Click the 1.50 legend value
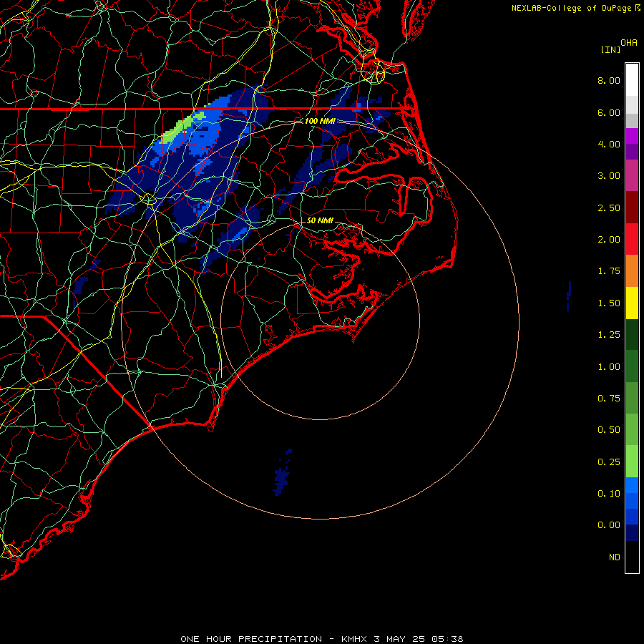Viewport: 644px width, 644px height. (x=609, y=303)
